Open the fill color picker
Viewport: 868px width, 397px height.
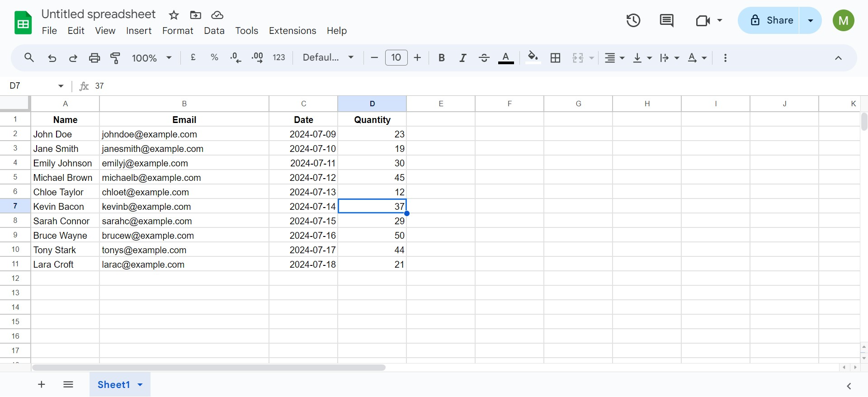click(533, 58)
